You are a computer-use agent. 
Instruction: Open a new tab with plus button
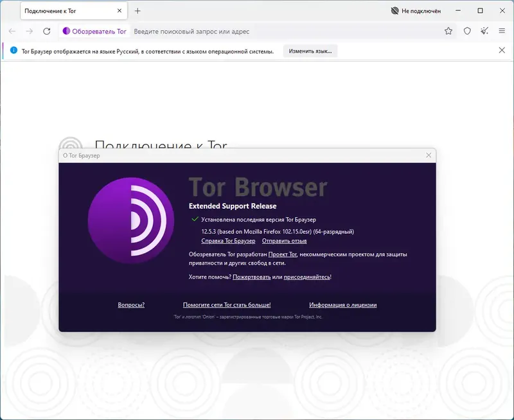tap(137, 11)
